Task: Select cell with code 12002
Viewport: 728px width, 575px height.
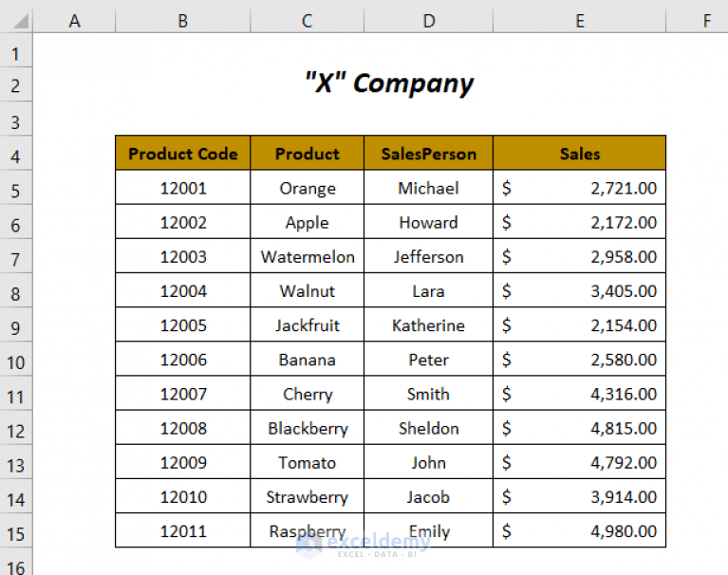Action: point(183,222)
